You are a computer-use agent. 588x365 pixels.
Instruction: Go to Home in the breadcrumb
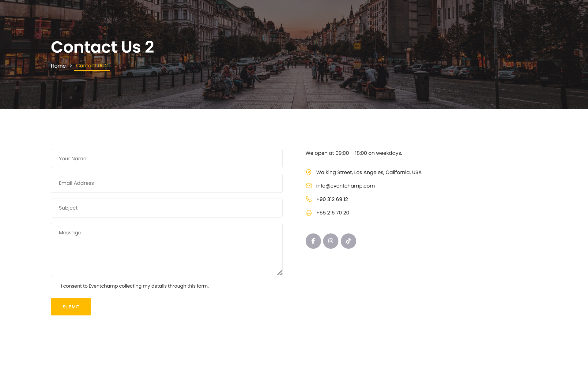[58, 66]
